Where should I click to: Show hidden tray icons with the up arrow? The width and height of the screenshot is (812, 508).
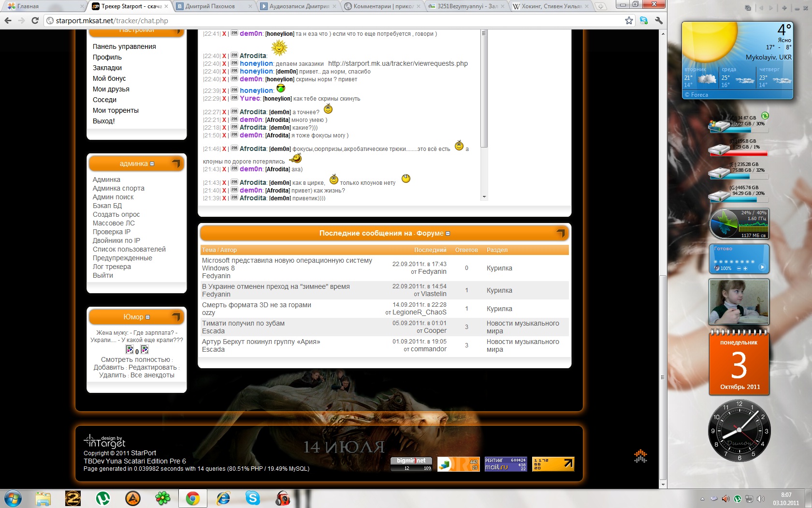pos(702,499)
